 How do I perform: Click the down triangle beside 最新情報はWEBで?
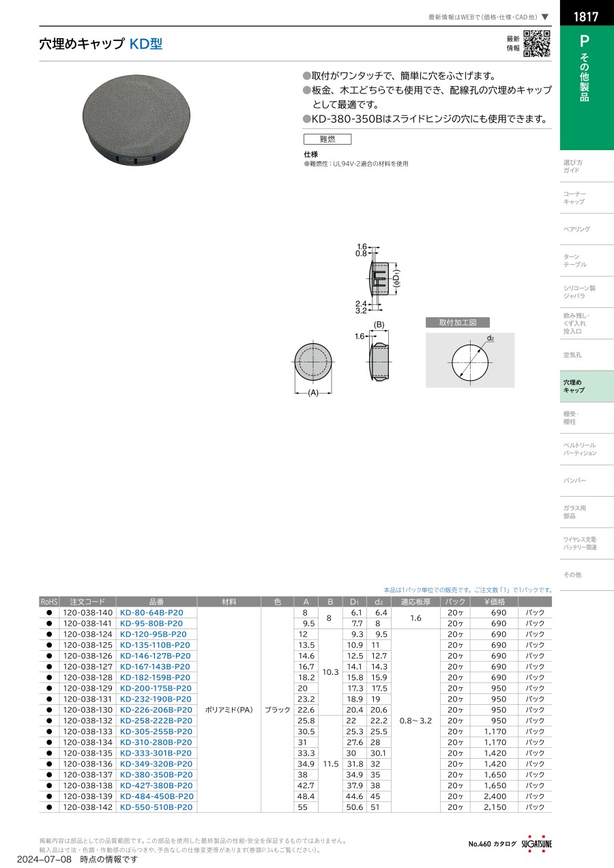(545, 17)
